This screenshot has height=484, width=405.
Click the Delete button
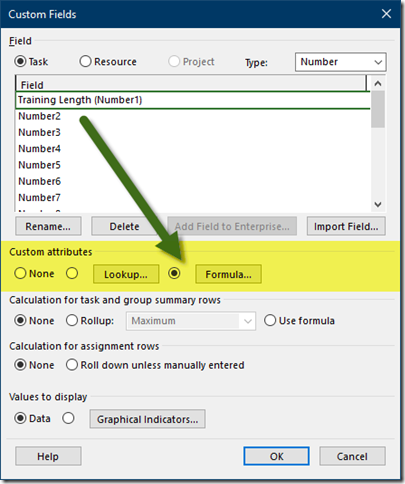(x=124, y=226)
